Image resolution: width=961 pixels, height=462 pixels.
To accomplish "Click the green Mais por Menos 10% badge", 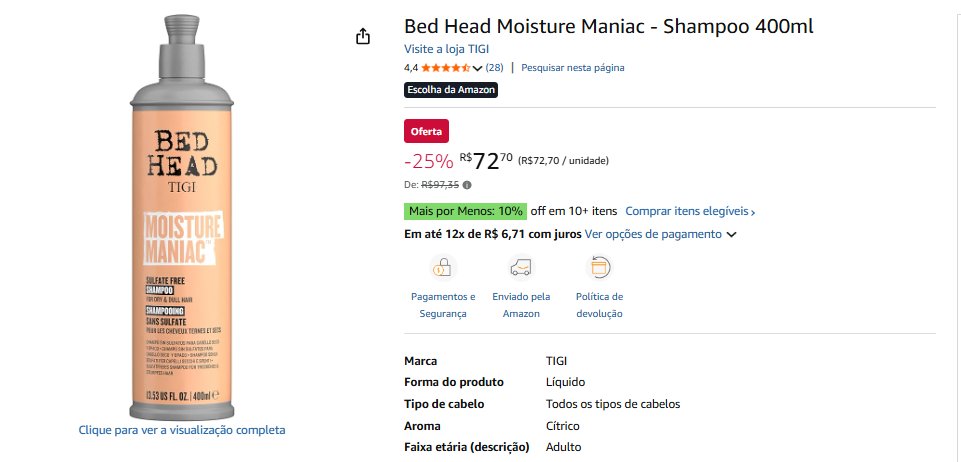I will click(x=465, y=211).
